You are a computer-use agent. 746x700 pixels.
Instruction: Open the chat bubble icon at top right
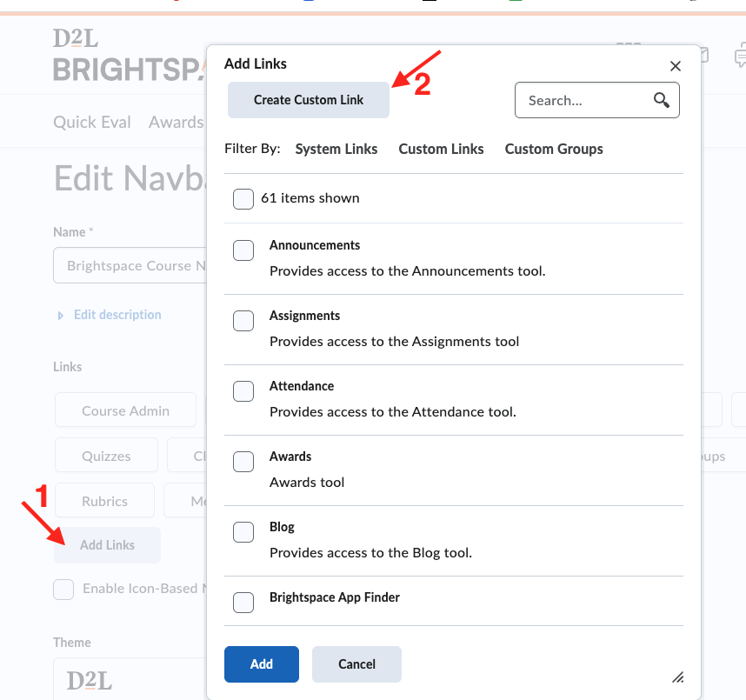point(740,55)
